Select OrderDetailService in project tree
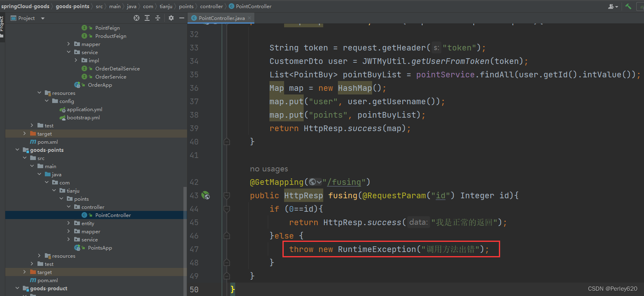The image size is (644, 296). tap(117, 68)
